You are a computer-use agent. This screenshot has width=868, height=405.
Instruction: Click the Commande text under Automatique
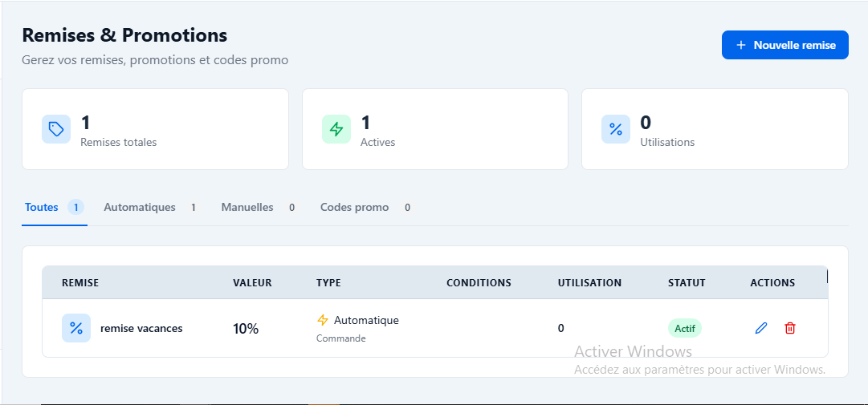tap(341, 338)
